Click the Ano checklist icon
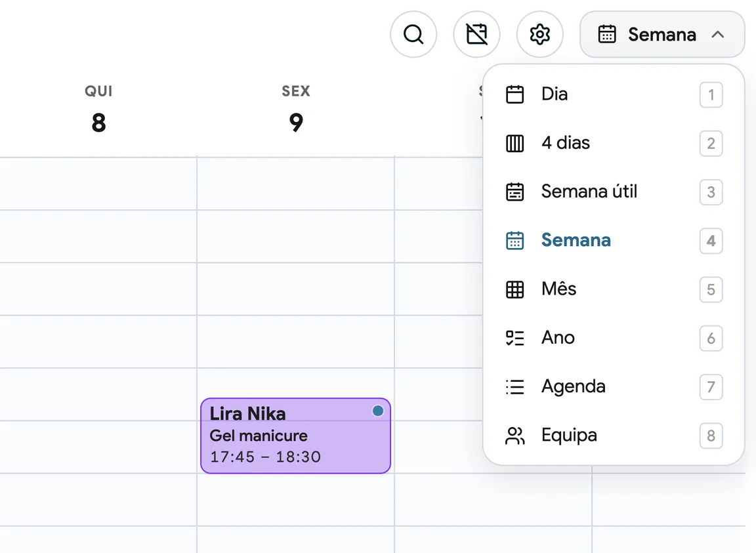 514,338
